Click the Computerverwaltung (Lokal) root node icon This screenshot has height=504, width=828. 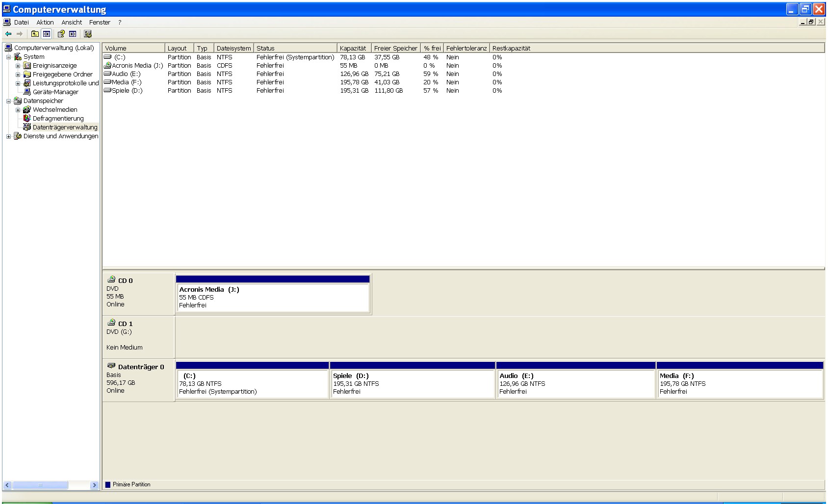click(x=8, y=48)
